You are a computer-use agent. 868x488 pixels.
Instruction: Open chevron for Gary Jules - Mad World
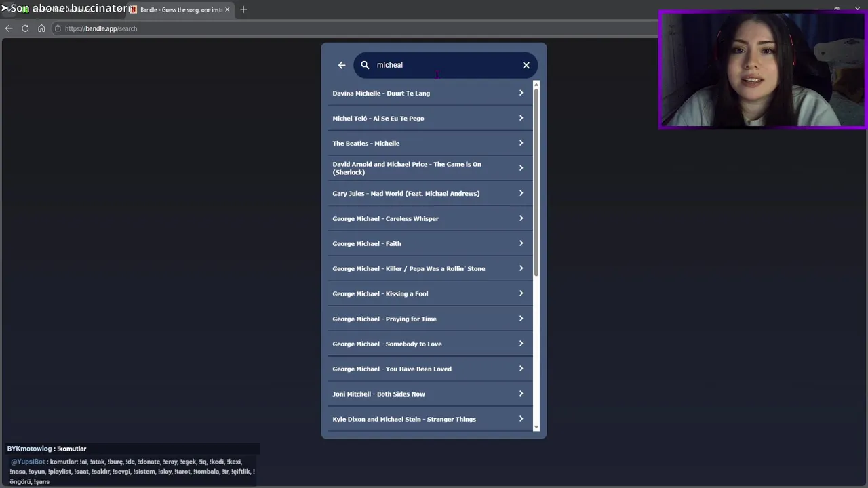tap(521, 193)
